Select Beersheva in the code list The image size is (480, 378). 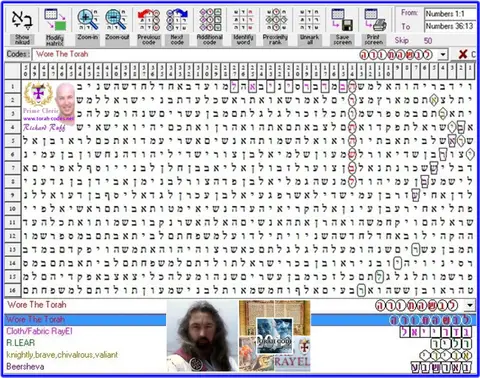(25, 366)
